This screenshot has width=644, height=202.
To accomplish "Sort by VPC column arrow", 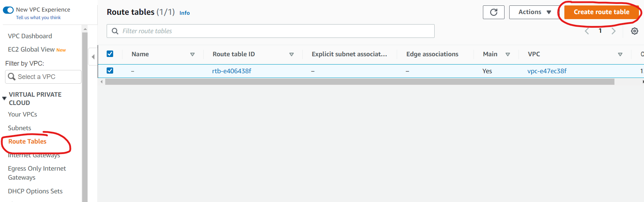I will (x=620, y=54).
